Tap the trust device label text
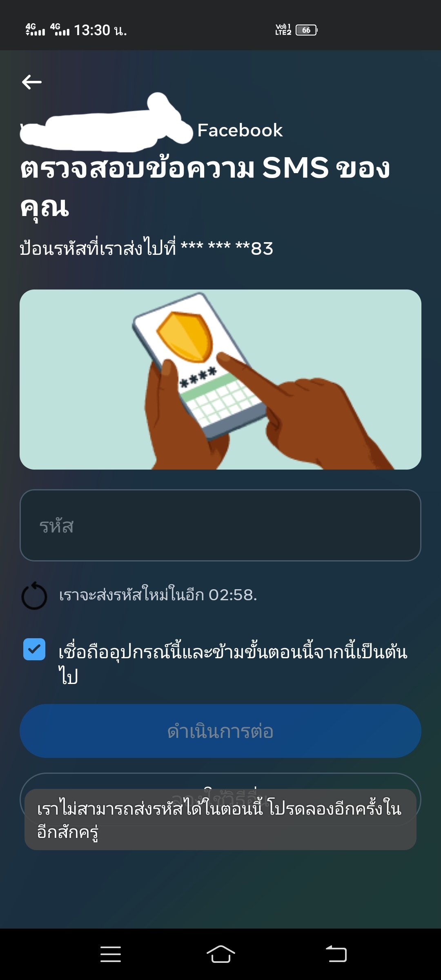Viewport: 441px width, 980px height. (233, 664)
